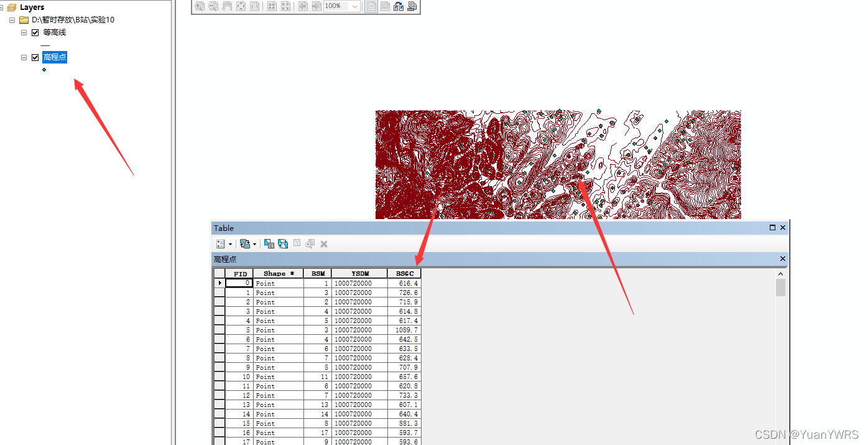Open the Table Options dropdown arrow
Image resolution: width=868 pixels, height=445 pixels.
click(x=230, y=244)
